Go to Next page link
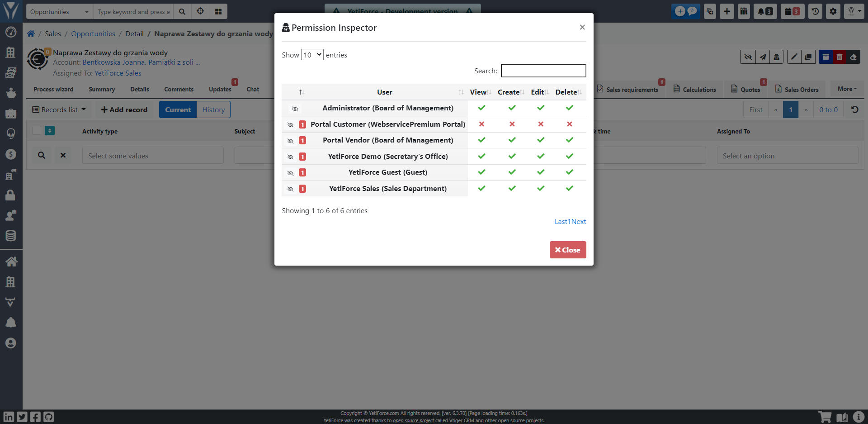This screenshot has width=868, height=424. pos(579,221)
